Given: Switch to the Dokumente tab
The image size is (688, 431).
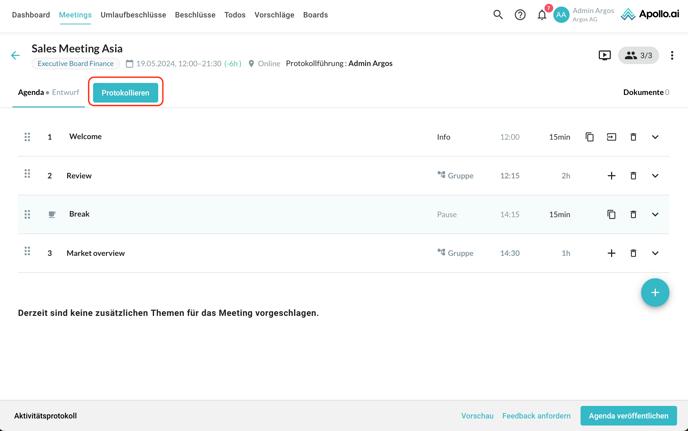Looking at the screenshot, I should click(645, 92).
